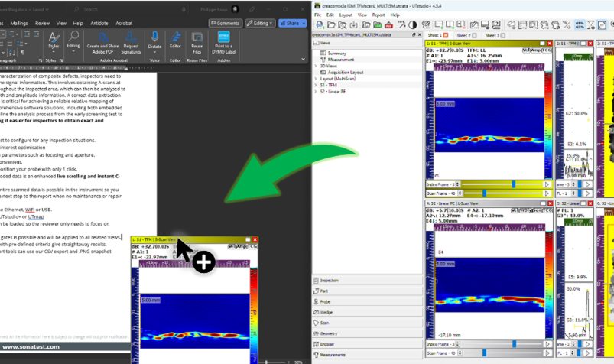Toggle the Vel button in L-Scan View
The height and width of the screenshot is (364, 614).
[x=515, y=210]
